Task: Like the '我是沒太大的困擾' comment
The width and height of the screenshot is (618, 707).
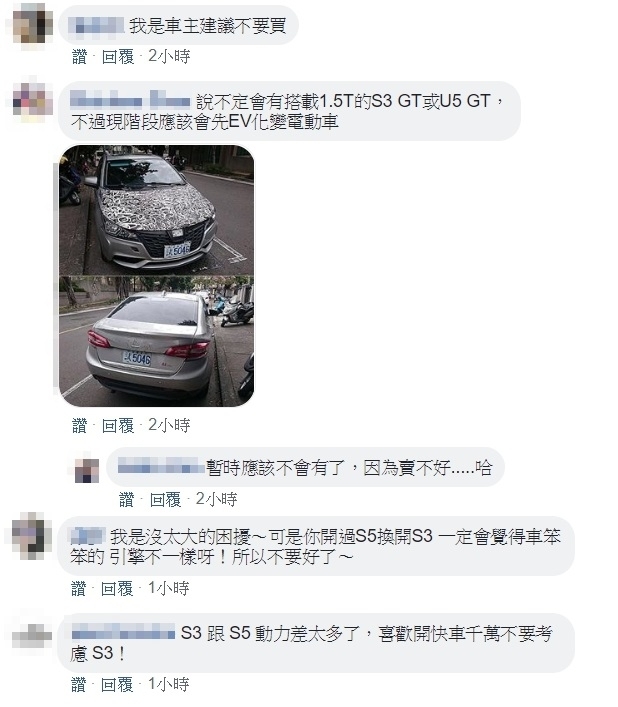Action: pyautogui.click(x=78, y=589)
